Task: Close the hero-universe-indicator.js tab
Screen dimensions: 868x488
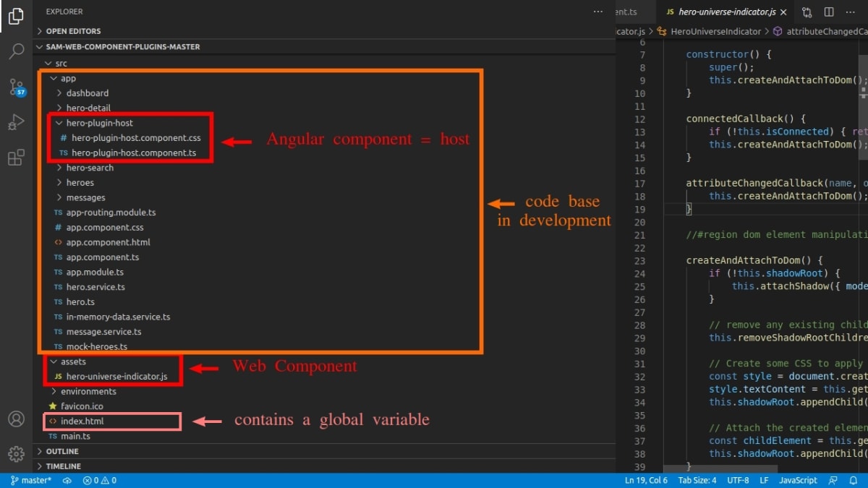Action: [x=785, y=12]
